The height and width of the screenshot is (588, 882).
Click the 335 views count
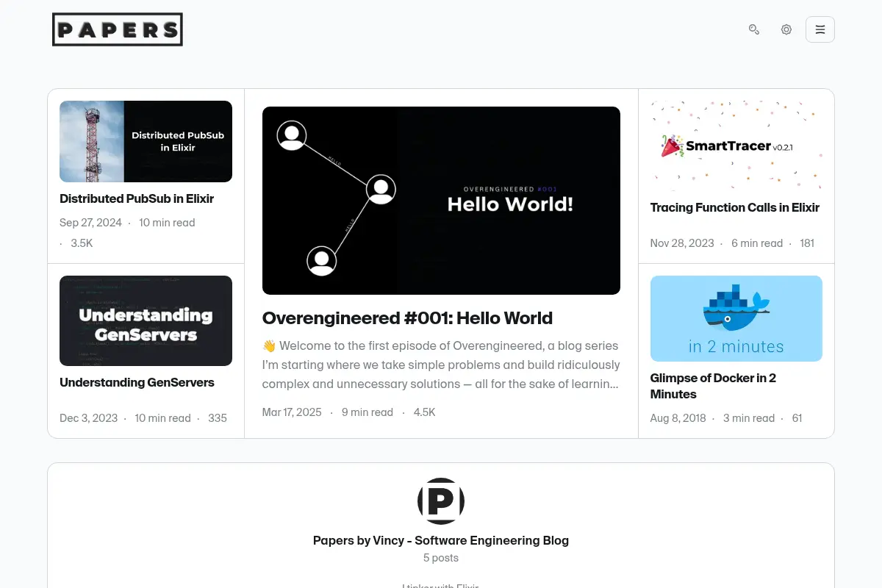(218, 418)
